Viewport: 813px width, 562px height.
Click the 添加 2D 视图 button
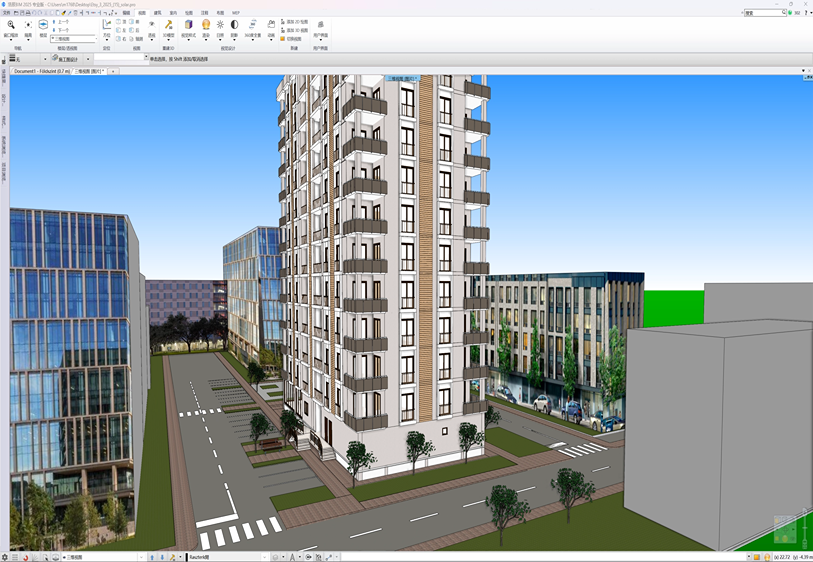tap(296, 21)
